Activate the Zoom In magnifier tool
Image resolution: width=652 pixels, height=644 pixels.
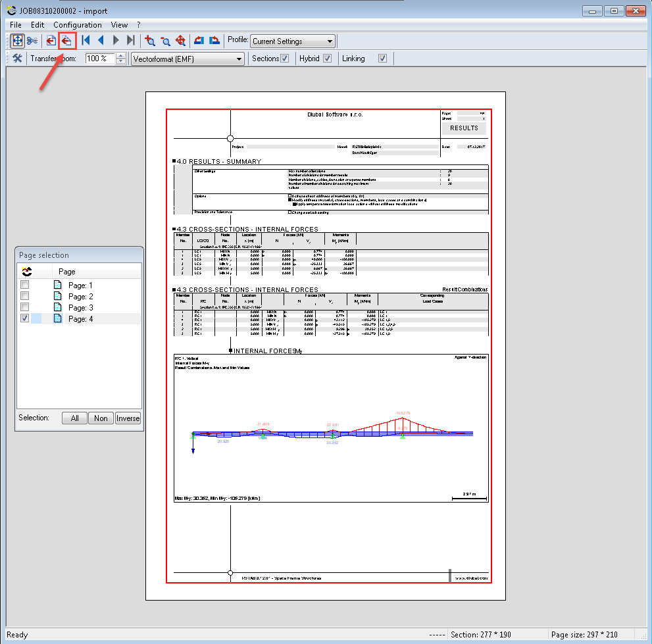pyautogui.click(x=150, y=40)
